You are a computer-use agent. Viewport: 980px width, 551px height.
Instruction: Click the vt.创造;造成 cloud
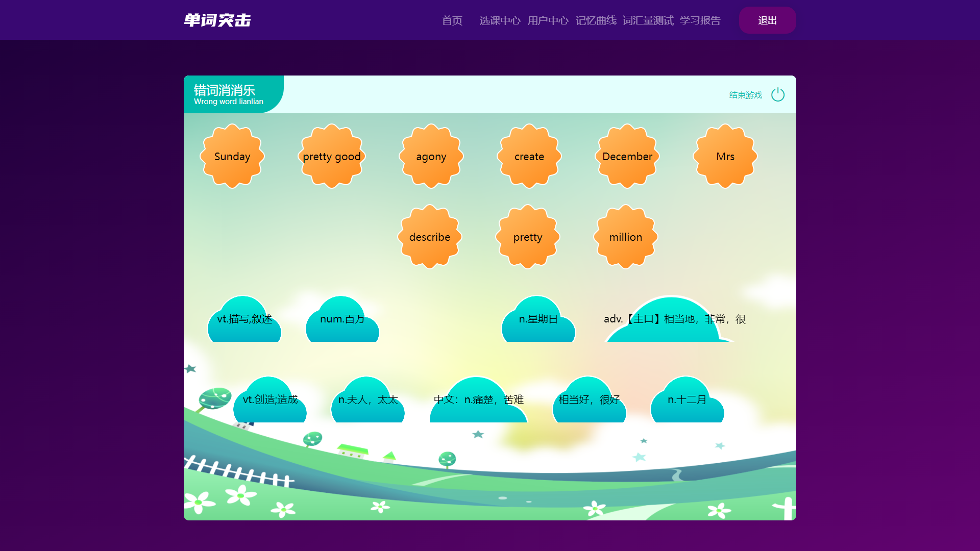[270, 402]
